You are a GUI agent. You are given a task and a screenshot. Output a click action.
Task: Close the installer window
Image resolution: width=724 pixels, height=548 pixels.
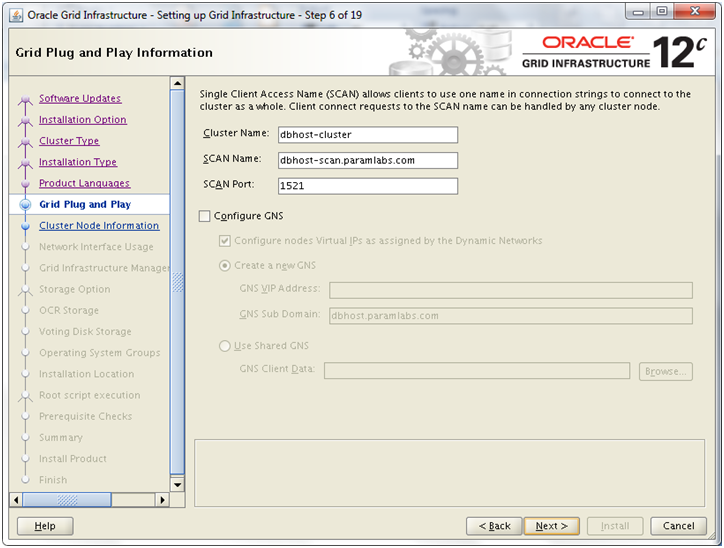pos(694,12)
